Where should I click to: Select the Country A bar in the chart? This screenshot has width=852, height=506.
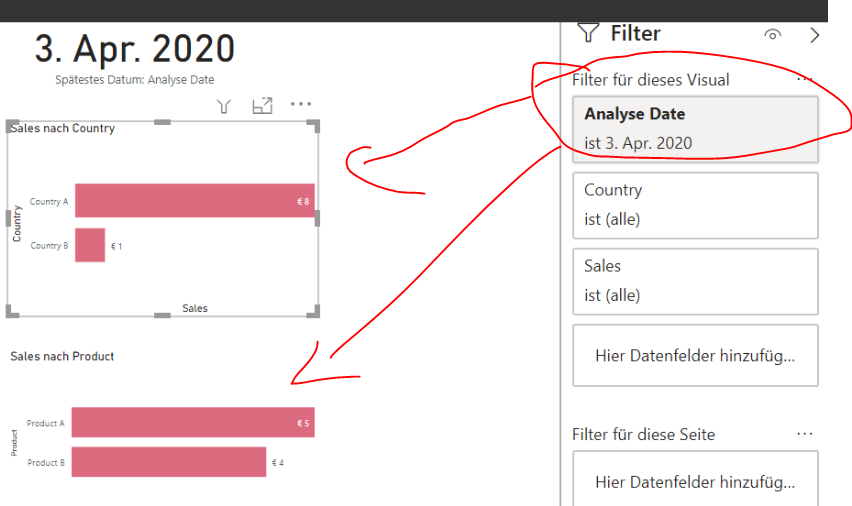(x=195, y=201)
